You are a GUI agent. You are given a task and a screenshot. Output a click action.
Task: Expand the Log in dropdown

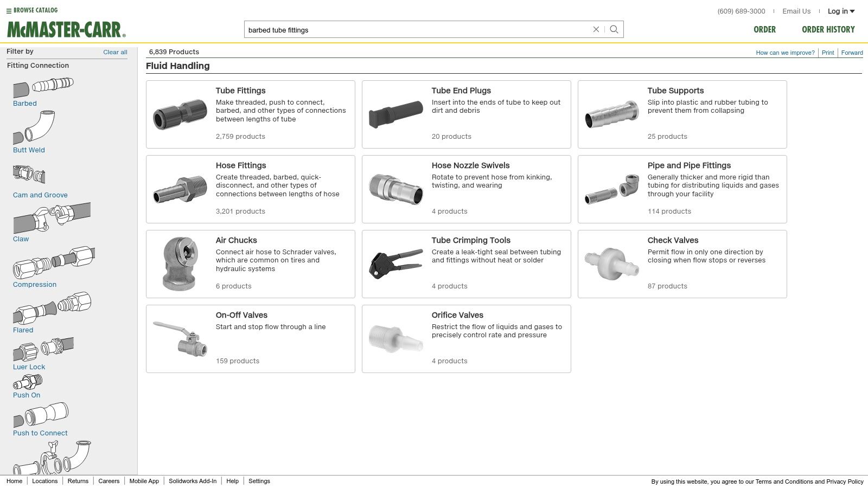click(841, 11)
